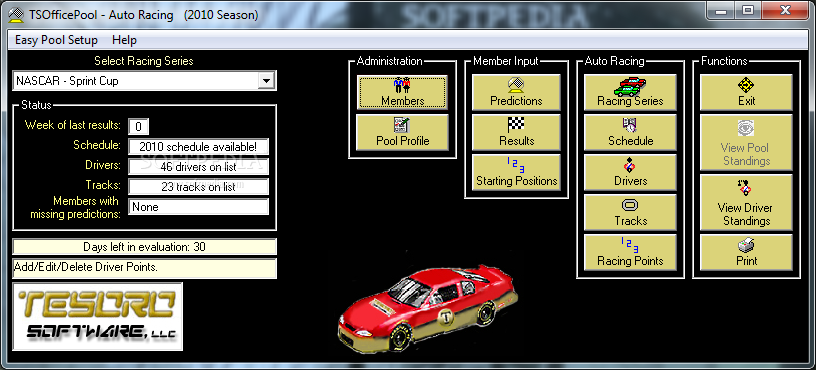This screenshot has width=816, height=370.
Task: Click the '46 drivers on list' field
Action: pyautogui.click(x=198, y=167)
